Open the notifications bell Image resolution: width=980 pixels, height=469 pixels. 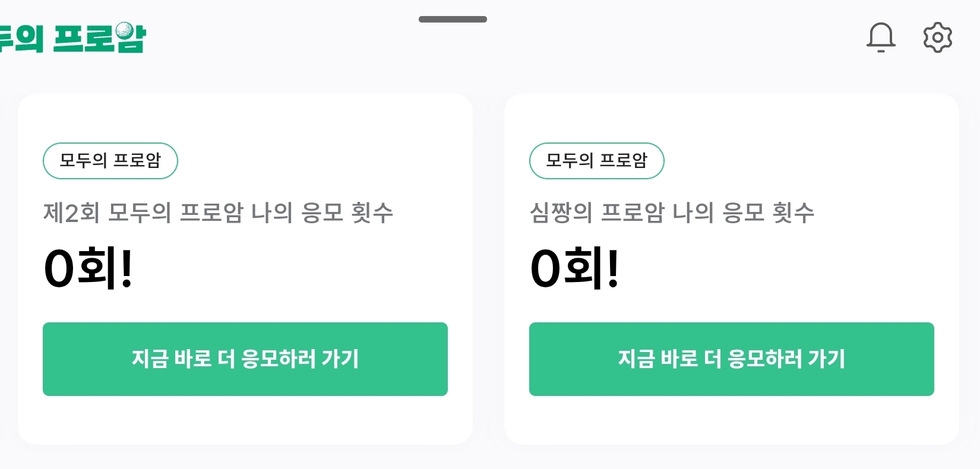tap(881, 38)
